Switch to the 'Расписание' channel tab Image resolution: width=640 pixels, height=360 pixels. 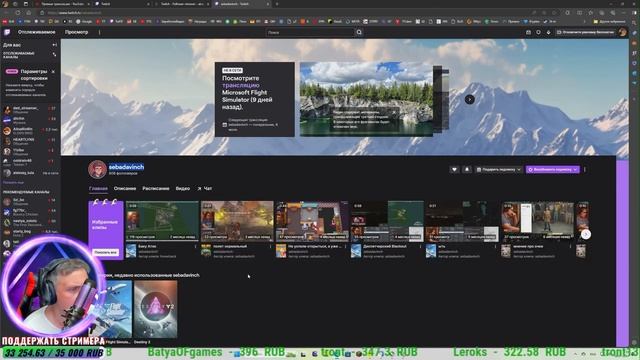click(x=156, y=189)
